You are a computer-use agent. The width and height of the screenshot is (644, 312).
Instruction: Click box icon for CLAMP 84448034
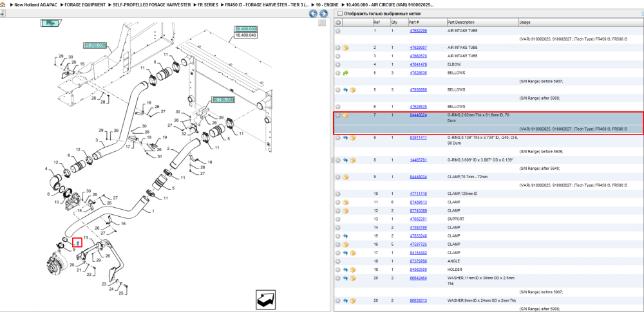point(345,177)
